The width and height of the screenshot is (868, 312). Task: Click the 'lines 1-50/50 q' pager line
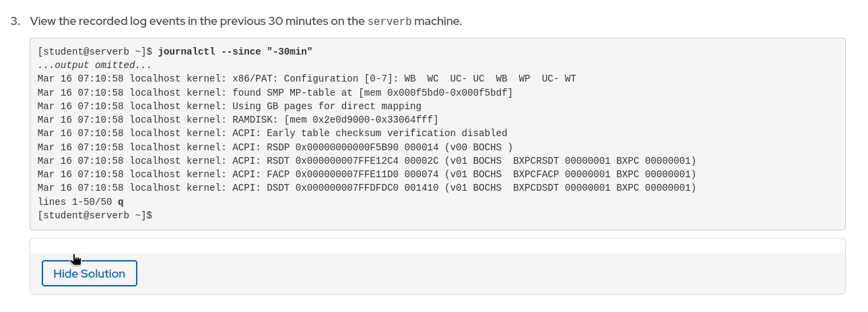point(81,201)
